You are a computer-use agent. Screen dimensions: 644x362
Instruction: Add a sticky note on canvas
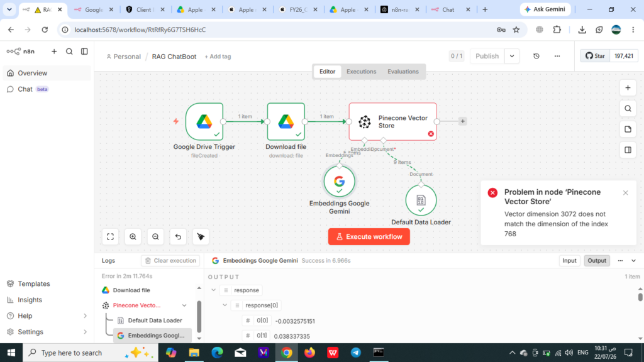[x=628, y=129]
